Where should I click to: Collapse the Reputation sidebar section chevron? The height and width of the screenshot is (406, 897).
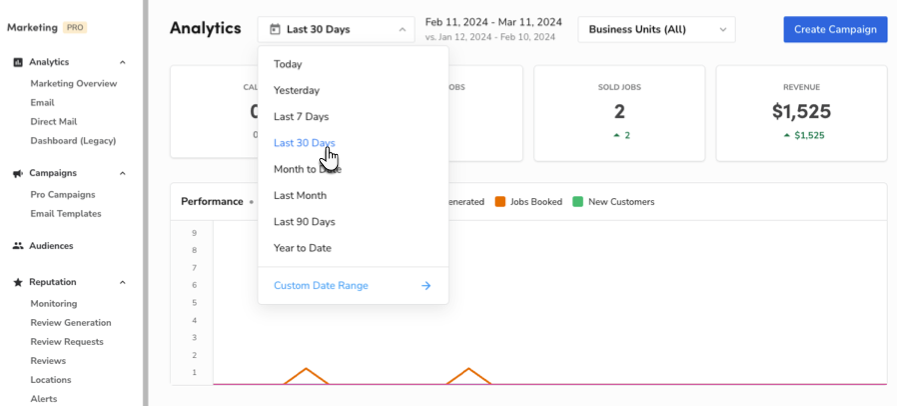click(x=122, y=282)
